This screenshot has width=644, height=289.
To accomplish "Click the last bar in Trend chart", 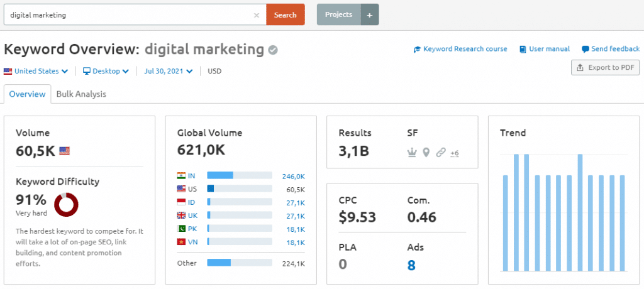I will pyautogui.click(x=622, y=223).
